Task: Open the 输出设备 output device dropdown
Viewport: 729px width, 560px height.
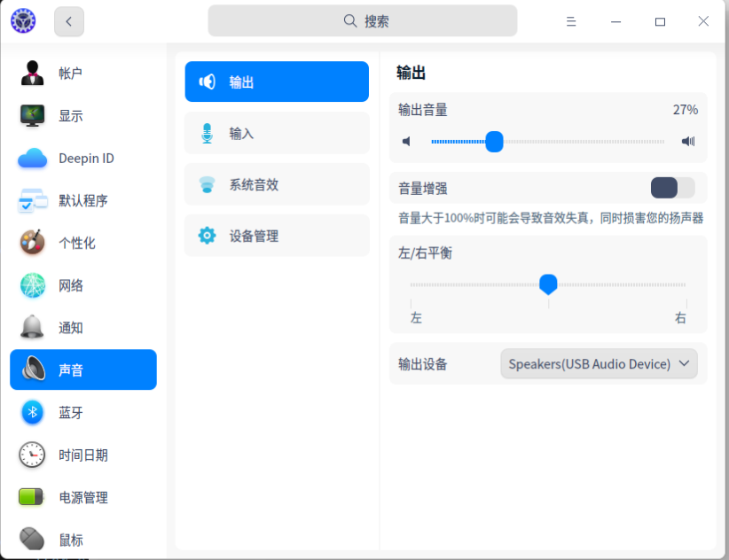Action: (599, 363)
